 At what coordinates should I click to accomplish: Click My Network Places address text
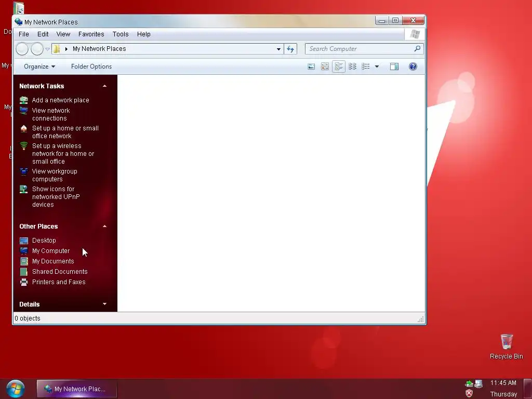99,49
